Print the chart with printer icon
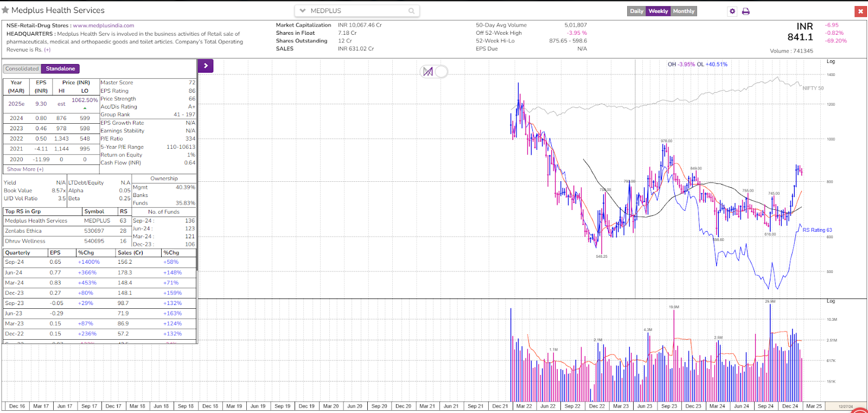 tap(746, 11)
